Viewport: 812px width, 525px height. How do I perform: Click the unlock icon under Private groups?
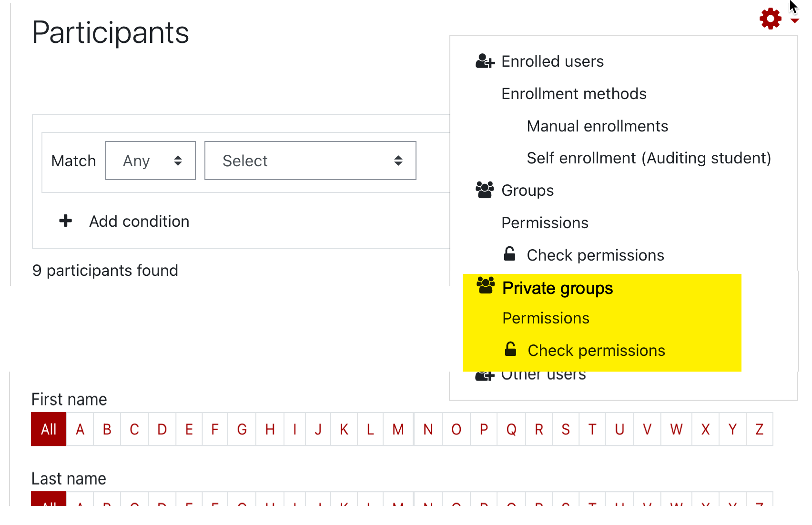pyautogui.click(x=510, y=349)
